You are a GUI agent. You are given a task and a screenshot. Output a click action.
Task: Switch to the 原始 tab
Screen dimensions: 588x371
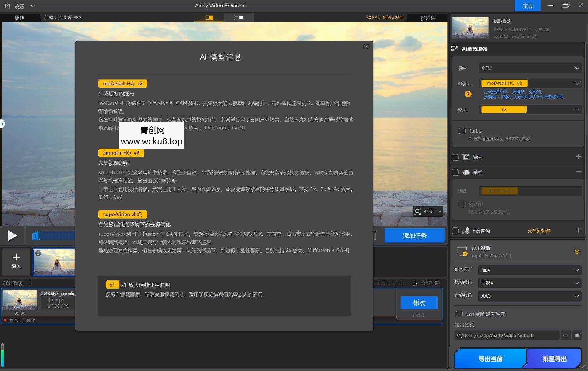[x=20, y=17]
